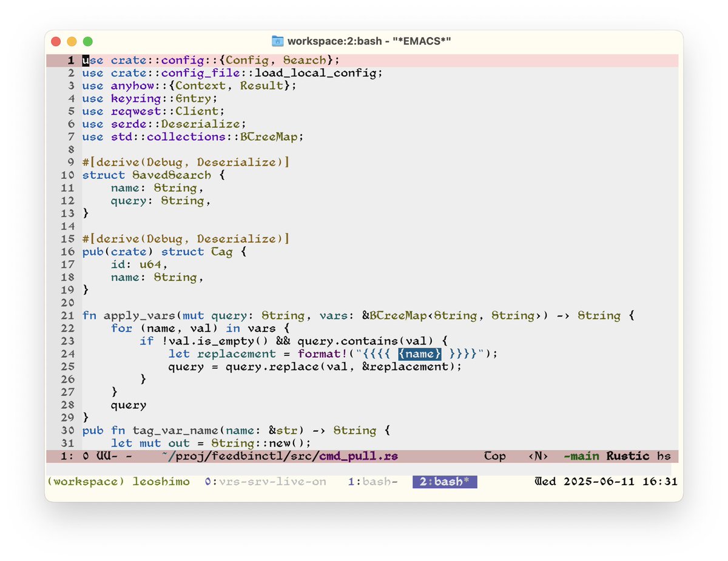The image size is (728, 561).
Task: Click keyring on line 4
Action: (x=136, y=98)
